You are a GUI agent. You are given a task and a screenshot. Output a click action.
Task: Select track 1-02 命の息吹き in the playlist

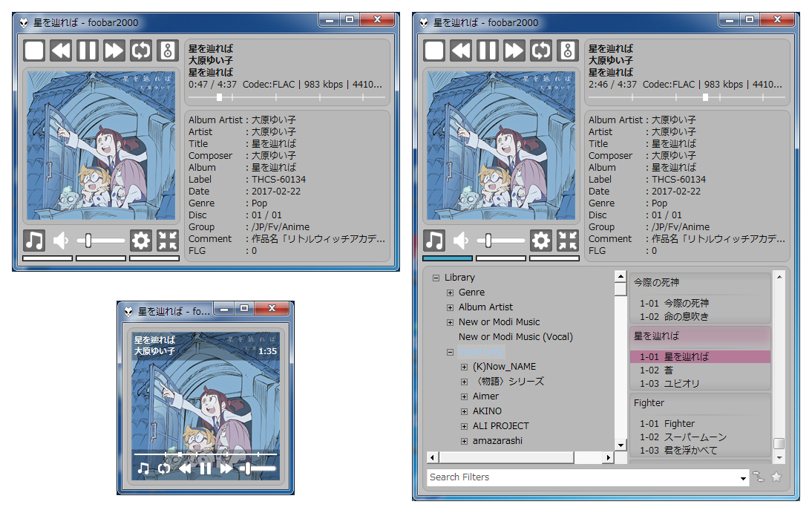[x=700, y=316]
